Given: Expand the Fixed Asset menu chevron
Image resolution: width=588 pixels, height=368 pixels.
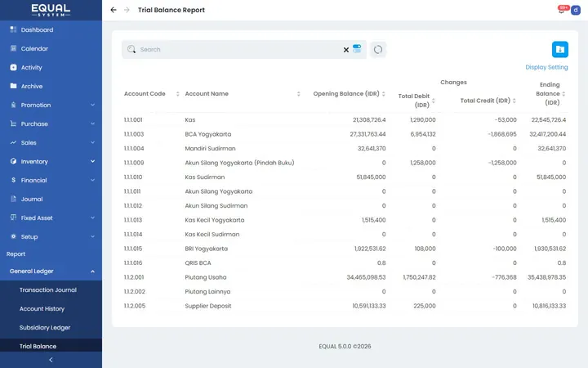Looking at the screenshot, I should click(92, 218).
